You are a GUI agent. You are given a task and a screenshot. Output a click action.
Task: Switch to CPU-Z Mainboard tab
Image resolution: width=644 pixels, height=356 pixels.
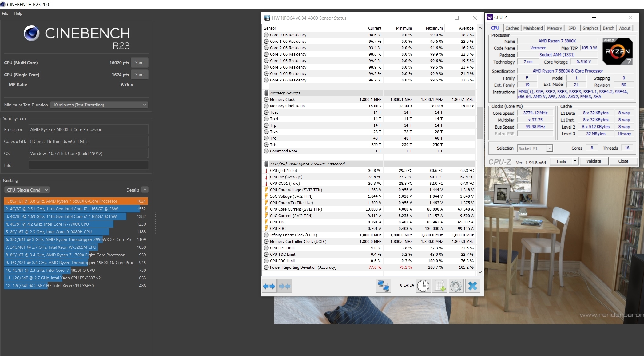[533, 28]
